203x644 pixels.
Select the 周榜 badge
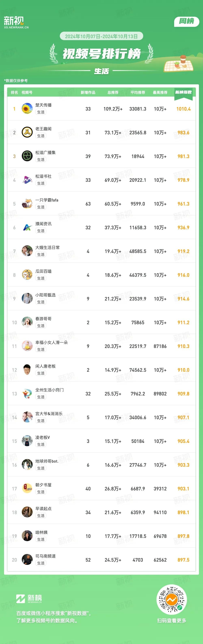click(x=187, y=21)
